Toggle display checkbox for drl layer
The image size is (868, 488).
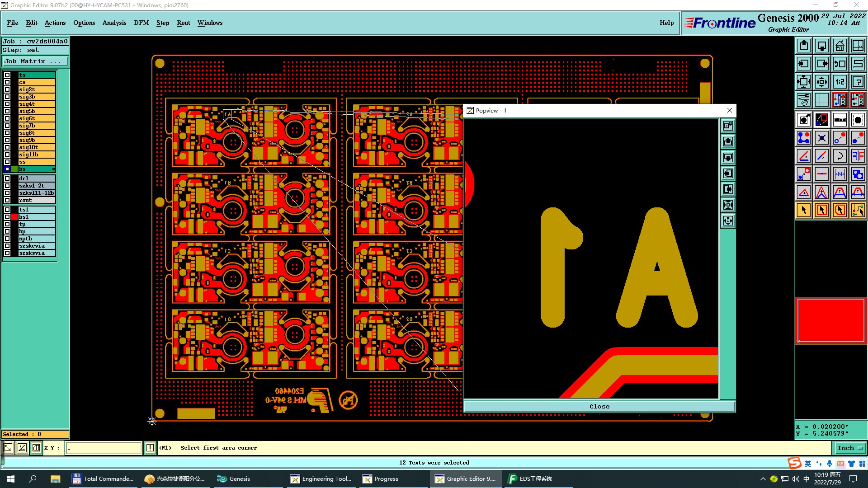click(x=7, y=178)
